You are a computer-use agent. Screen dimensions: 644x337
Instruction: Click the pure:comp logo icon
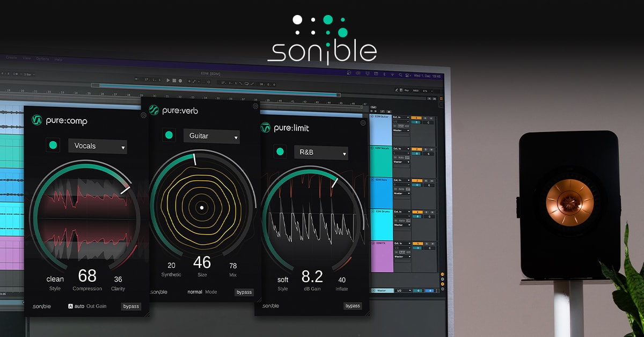click(36, 120)
